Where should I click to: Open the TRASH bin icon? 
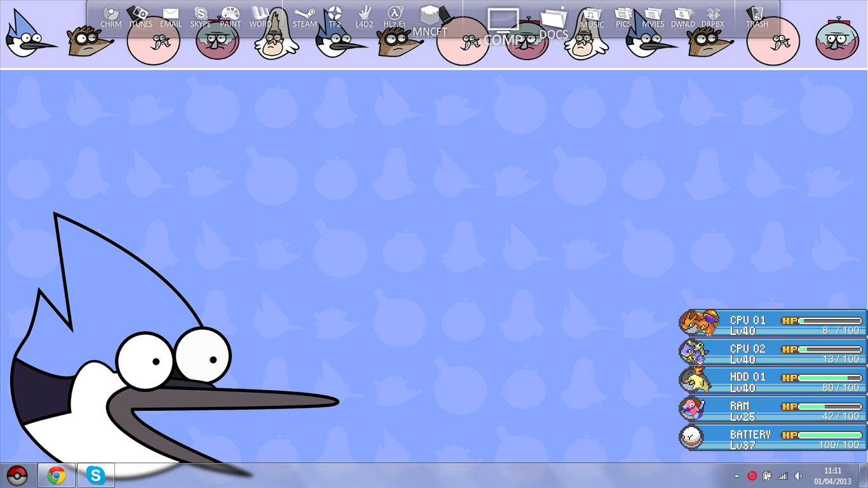pos(756,15)
